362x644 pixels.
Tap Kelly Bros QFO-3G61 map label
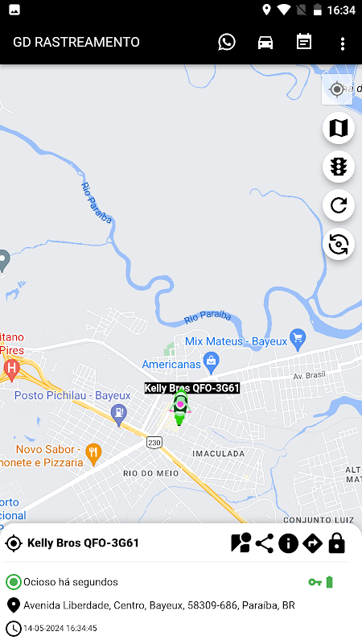pyautogui.click(x=191, y=388)
